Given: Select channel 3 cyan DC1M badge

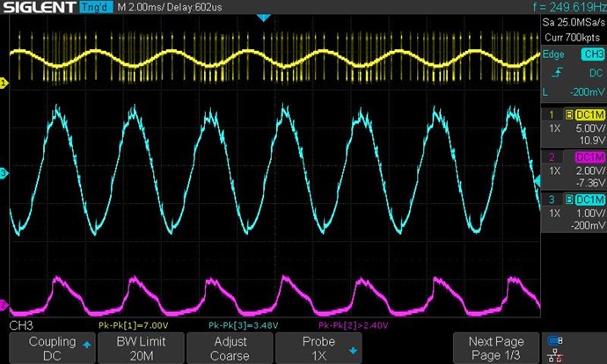Looking at the screenshot, I should click(590, 200).
